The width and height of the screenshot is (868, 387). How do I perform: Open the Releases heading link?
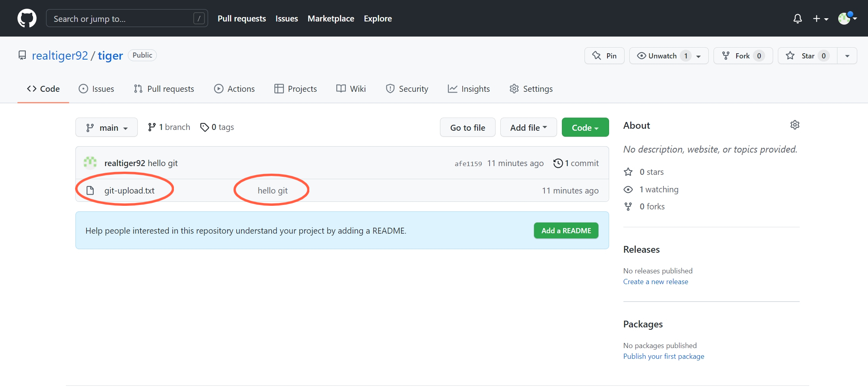point(641,250)
